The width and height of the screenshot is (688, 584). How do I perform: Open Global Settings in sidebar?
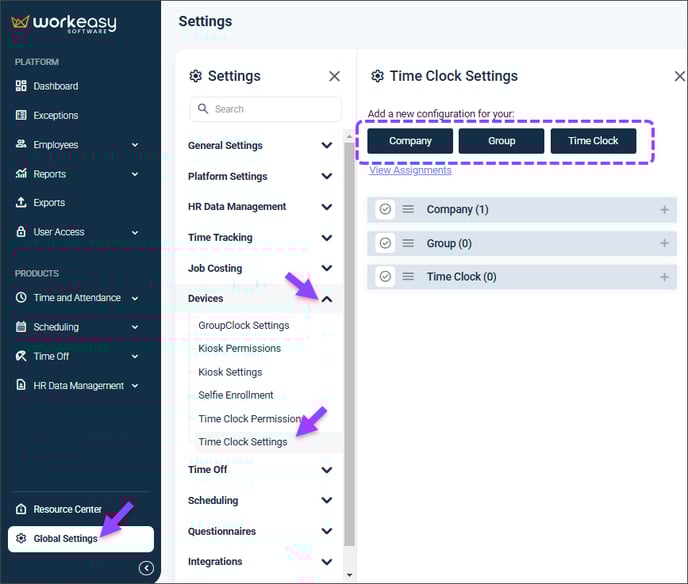point(81,539)
